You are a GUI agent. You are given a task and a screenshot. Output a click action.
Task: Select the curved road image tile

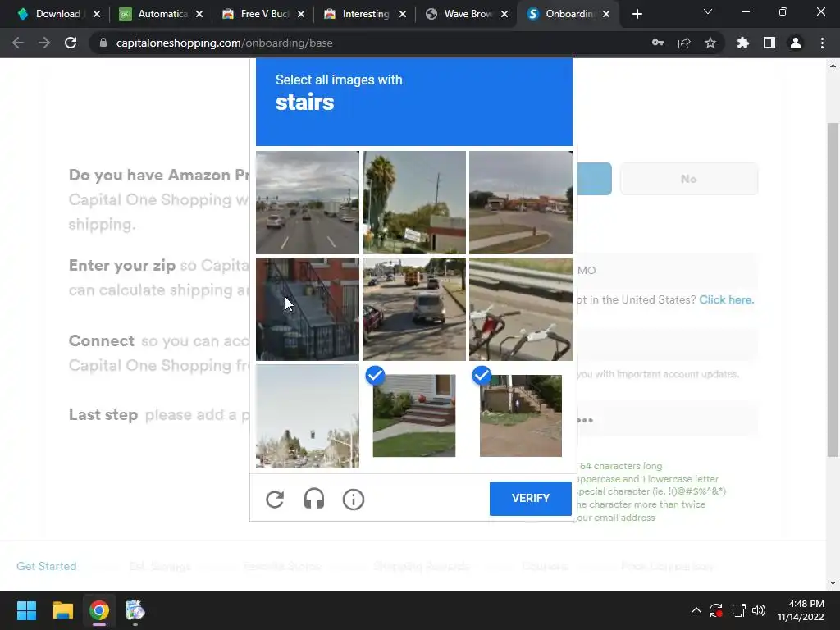click(521, 203)
